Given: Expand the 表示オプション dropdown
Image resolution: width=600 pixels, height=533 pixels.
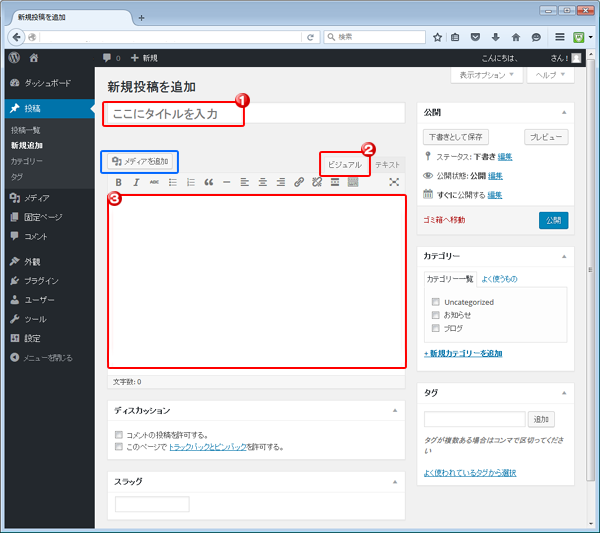Looking at the screenshot, I should click(487, 75).
